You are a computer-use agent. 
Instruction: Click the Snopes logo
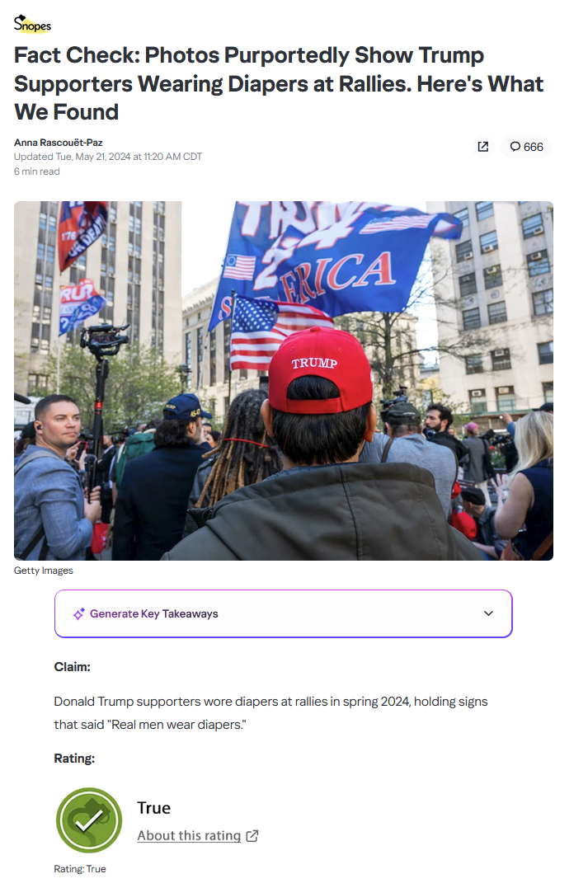tap(32, 24)
